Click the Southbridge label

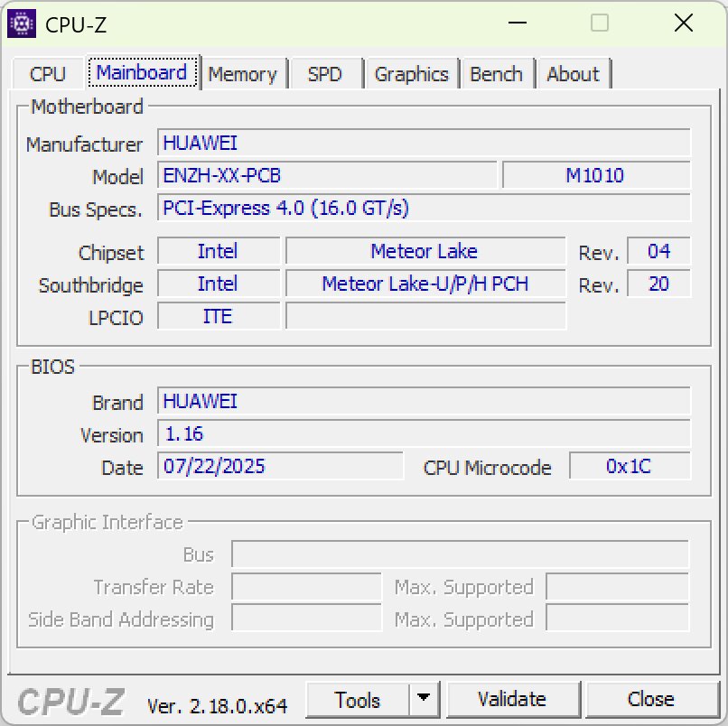[x=91, y=285]
